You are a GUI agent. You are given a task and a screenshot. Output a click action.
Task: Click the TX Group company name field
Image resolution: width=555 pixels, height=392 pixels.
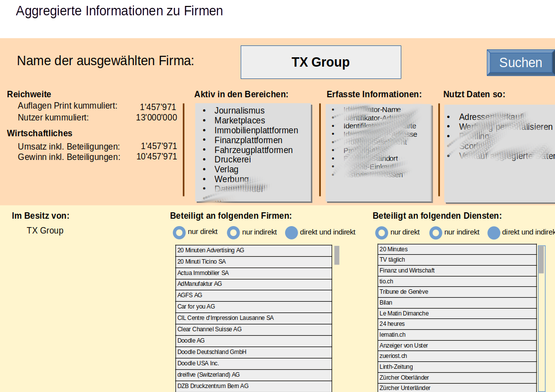pos(320,62)
